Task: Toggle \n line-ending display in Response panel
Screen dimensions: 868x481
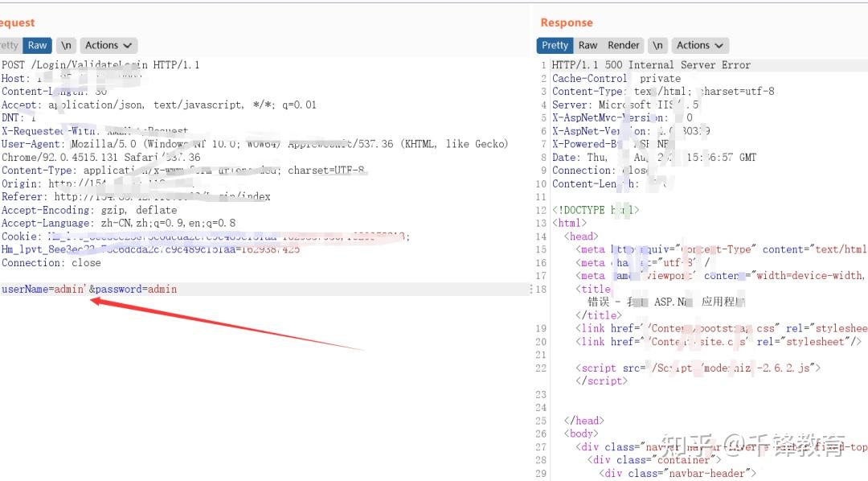Action: (657, 45)
